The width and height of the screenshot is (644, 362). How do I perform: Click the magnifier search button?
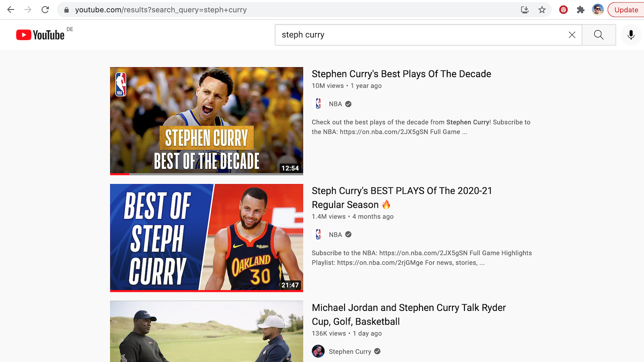(x=599, y=35)
